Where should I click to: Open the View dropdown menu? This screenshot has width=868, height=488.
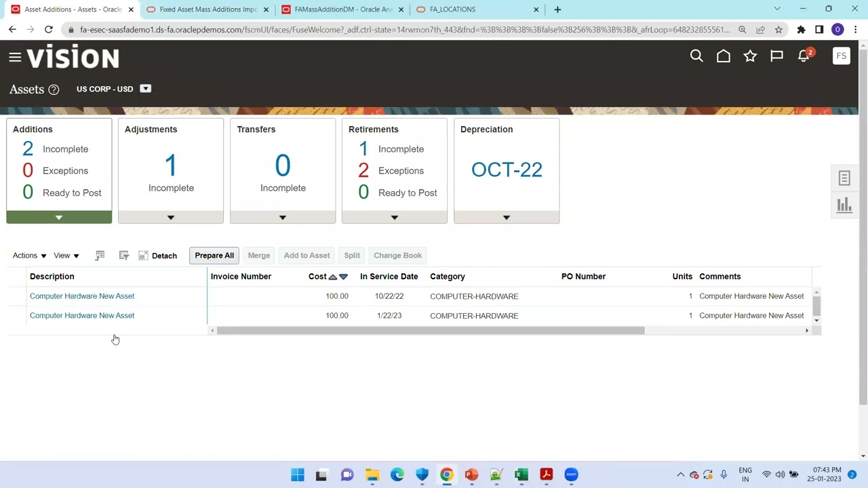click(x=66, y=256)
